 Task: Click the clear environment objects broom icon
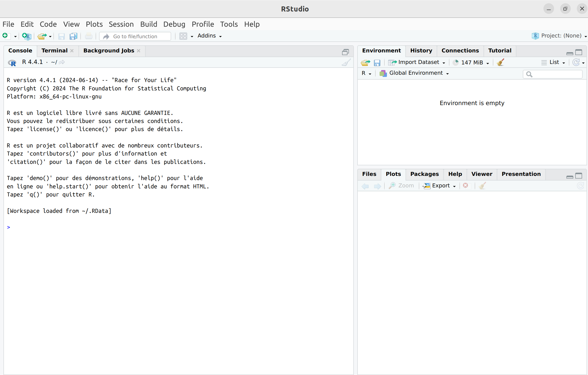coord(500,62)
